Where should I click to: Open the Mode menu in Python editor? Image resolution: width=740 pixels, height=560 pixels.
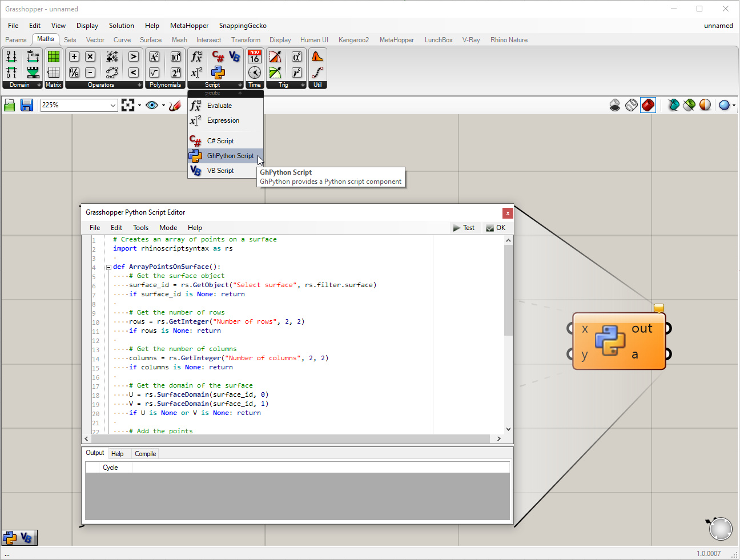click(168, 228)
